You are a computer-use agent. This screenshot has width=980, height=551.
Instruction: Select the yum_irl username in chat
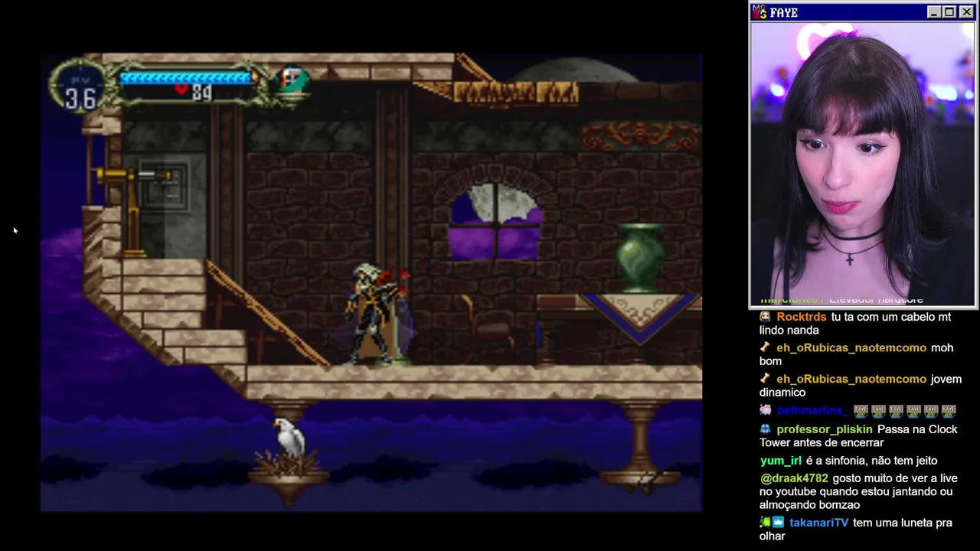coord(780,461)
